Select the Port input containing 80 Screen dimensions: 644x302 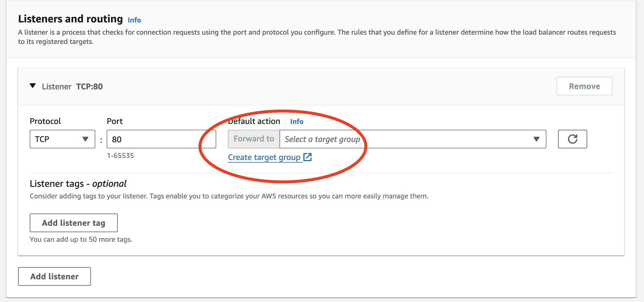click(161, 139)
